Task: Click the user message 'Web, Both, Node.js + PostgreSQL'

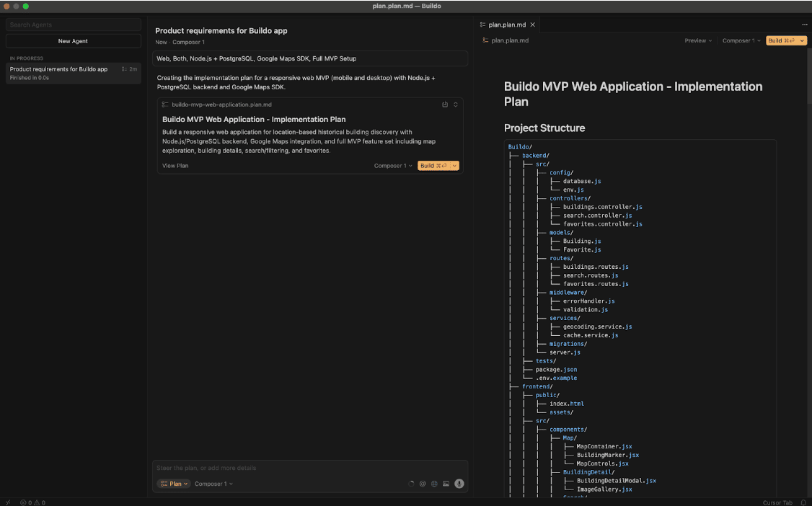Action: click(x=309, y=58)
